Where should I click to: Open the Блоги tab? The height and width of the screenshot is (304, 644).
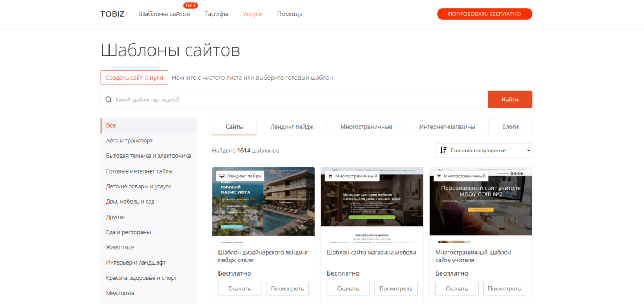(x=510, y=127)
